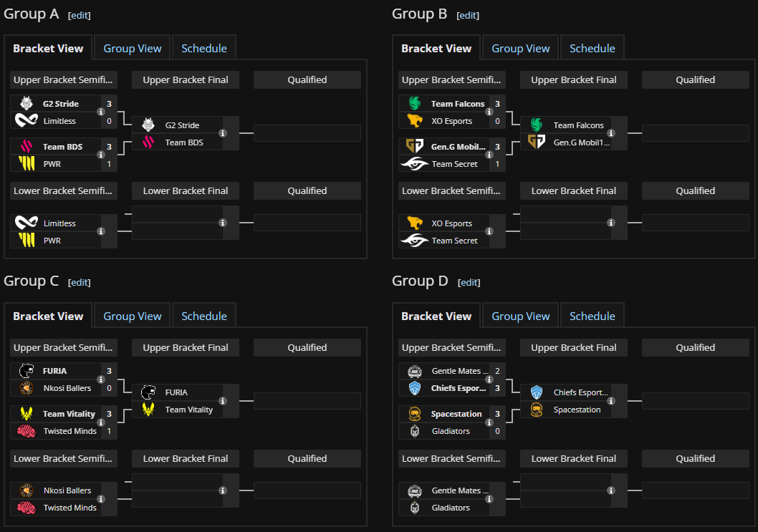The height and width of the screenshot is (532, 758).
Task: Open the Group B Schedule tab
Action: tap(593, 48)
